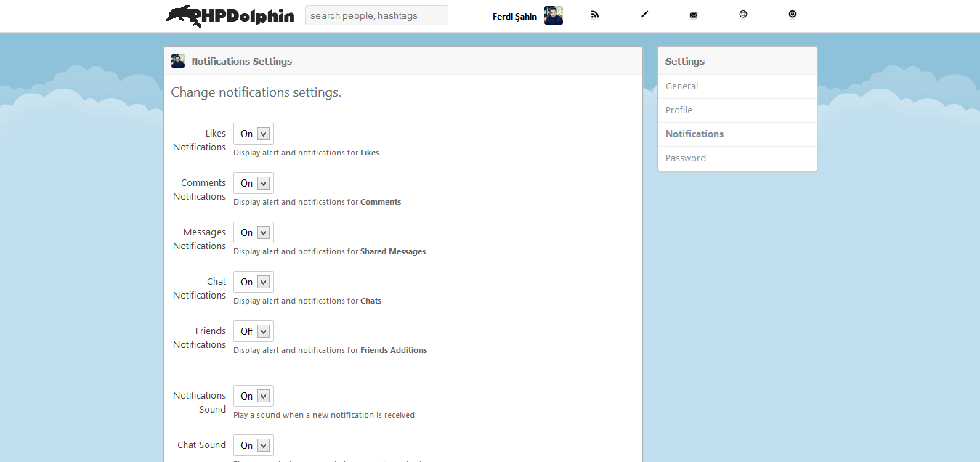Open the Password settings section
The image size is (980, 462).
click(685, 158)
